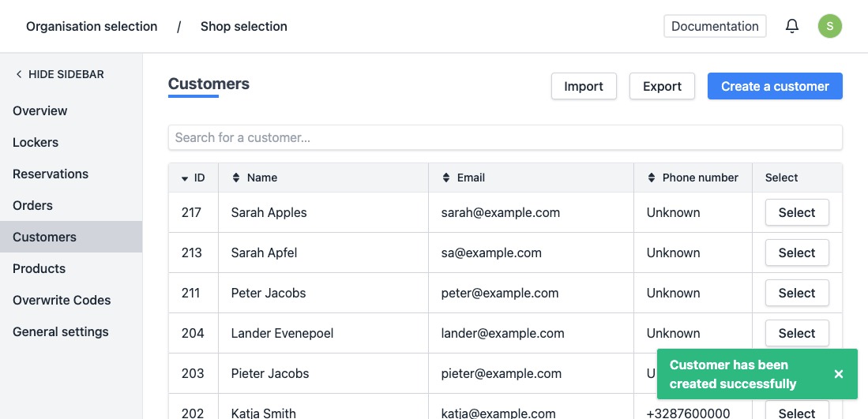The image size is (868, 419).
Task: Open Overwrite Codes section
Action: (x=62, y=300)
